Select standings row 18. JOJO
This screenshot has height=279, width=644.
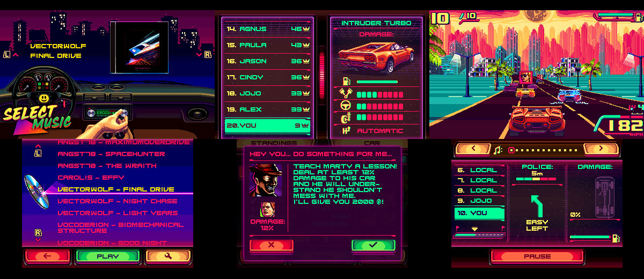coord(268,93)
